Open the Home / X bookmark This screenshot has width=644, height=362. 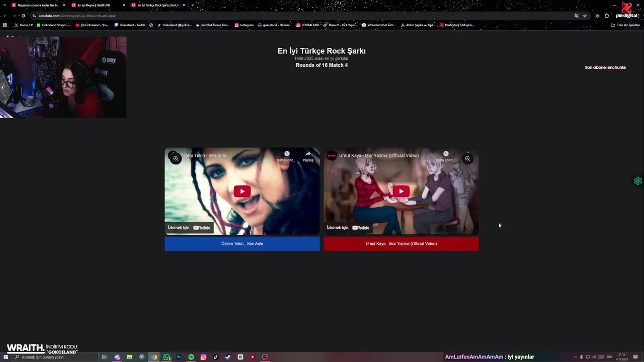pos(24,25)
